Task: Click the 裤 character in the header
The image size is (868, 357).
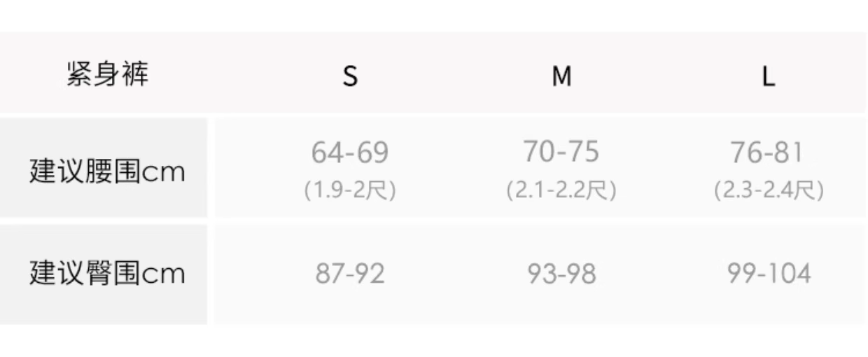Action: pyautogui.click(x=136, y=74)
